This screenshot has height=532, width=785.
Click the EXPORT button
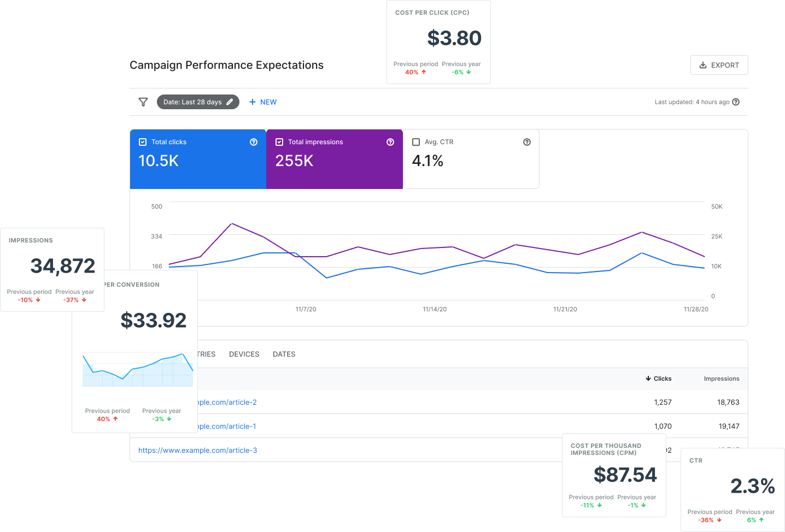[719, 65]
